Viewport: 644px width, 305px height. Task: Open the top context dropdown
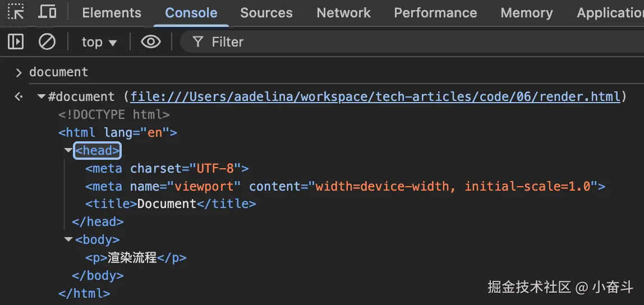(x=99, y=42)
